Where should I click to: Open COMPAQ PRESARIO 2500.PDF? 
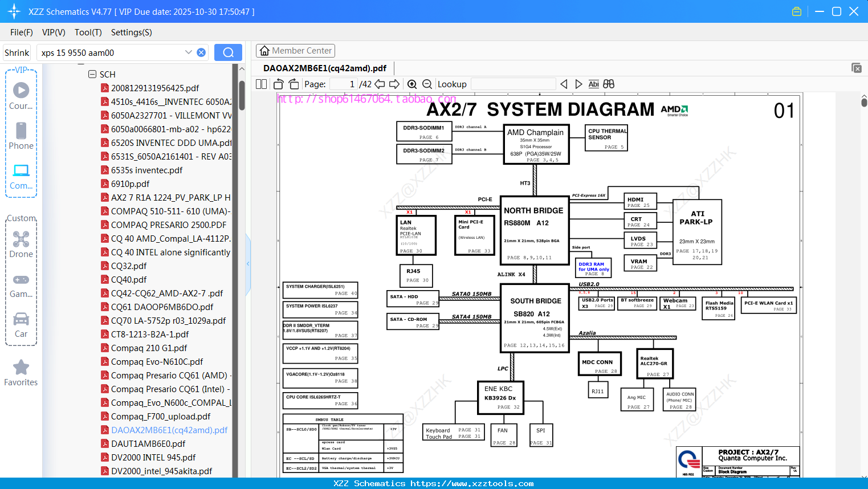pyautogui.click(x=168, y=225)
